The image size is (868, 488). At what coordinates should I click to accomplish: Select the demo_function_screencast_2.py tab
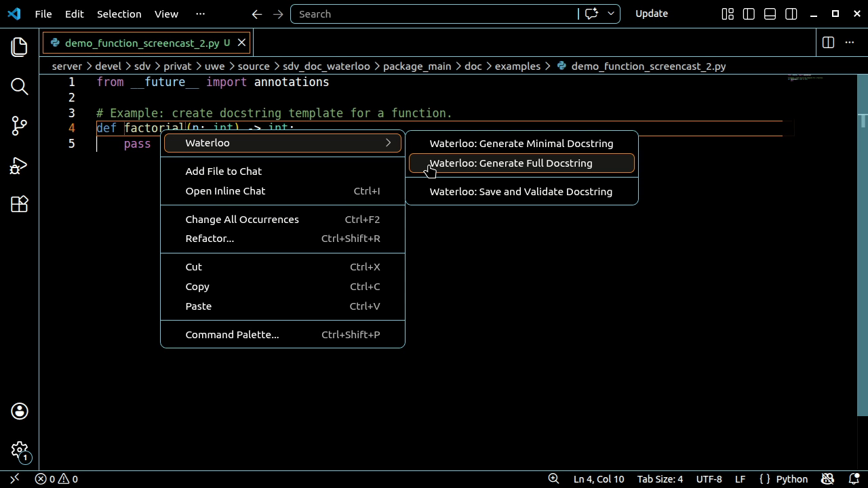(147, 43)
